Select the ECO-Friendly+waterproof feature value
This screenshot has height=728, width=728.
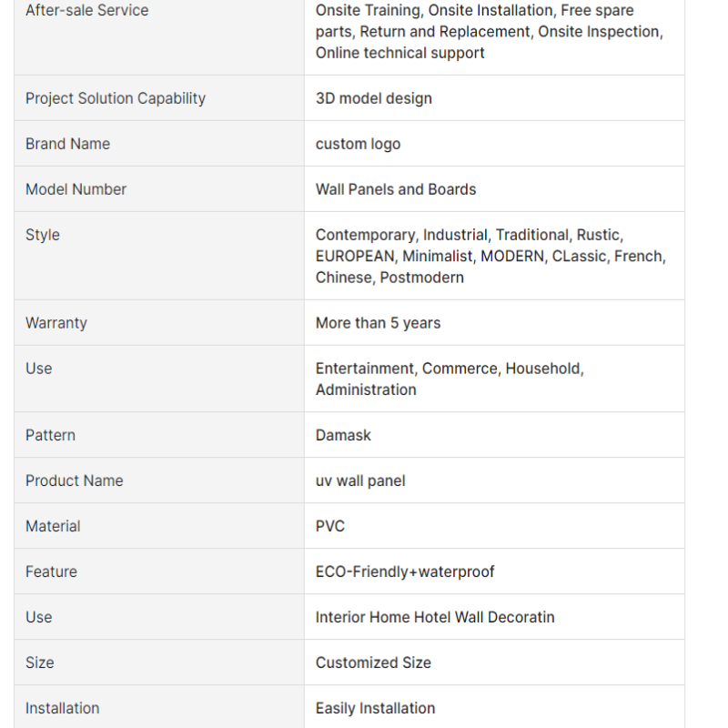click(405, 572)
